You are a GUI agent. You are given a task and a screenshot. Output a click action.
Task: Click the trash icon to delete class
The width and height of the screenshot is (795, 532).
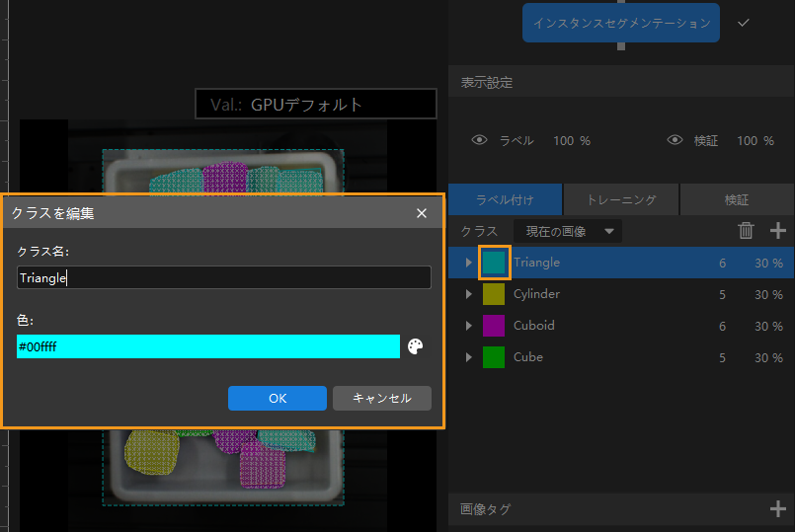(746, 231)
